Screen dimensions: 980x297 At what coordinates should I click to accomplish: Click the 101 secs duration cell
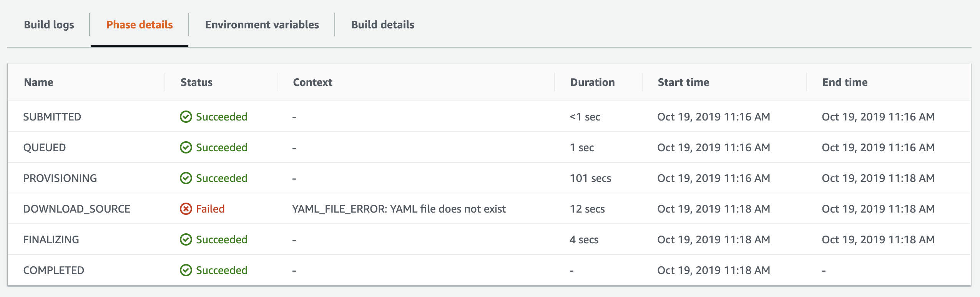590,178
